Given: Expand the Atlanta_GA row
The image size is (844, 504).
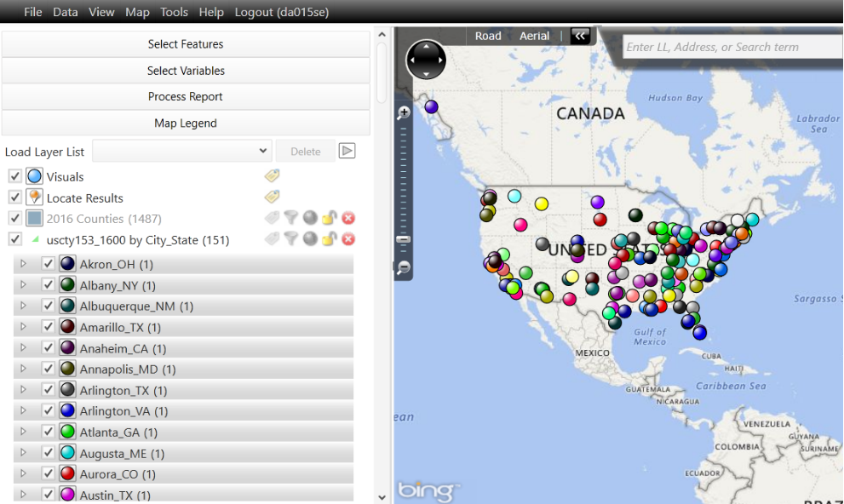Looking at the screenshot, I should click(23, 432).
